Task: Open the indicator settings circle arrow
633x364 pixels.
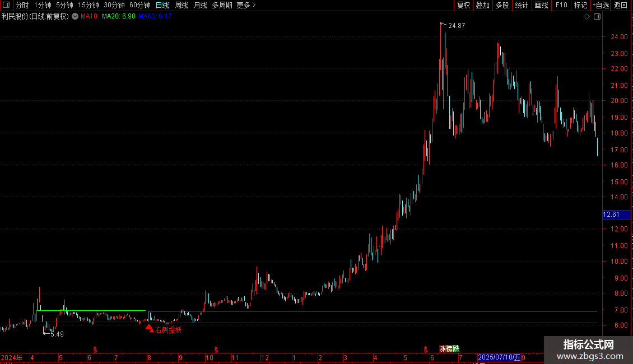Action: pyautogui.click(x=75, y=17)
